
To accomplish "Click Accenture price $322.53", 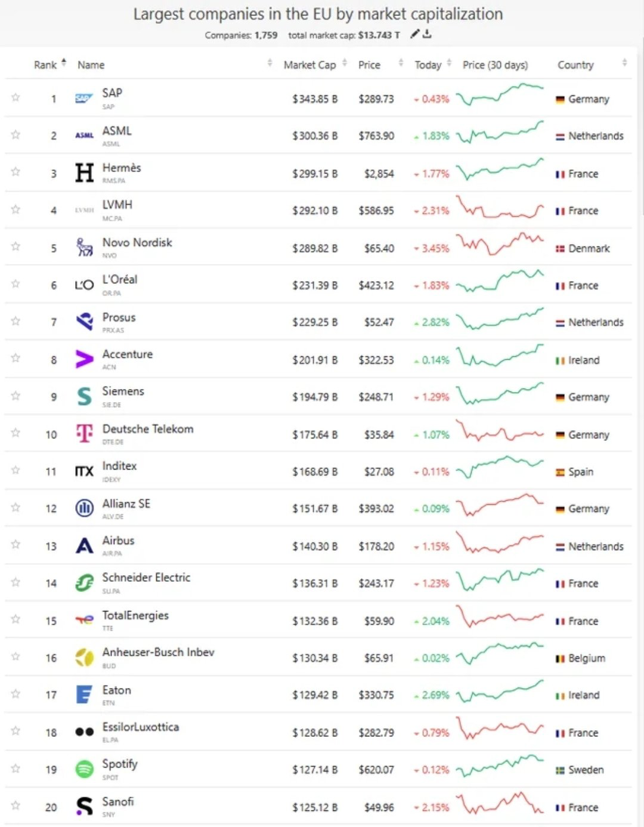I will 376,360.
